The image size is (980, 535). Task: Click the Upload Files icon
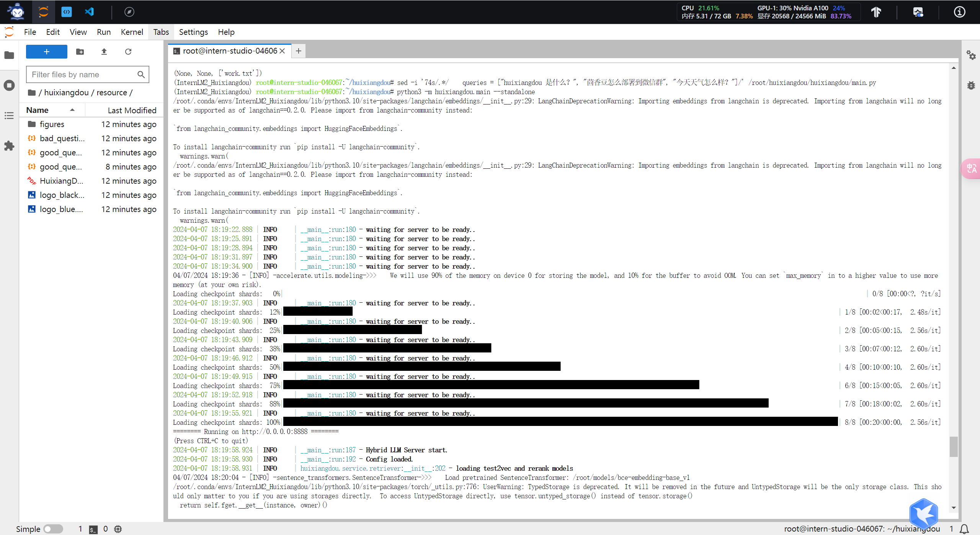click(104, 52)
